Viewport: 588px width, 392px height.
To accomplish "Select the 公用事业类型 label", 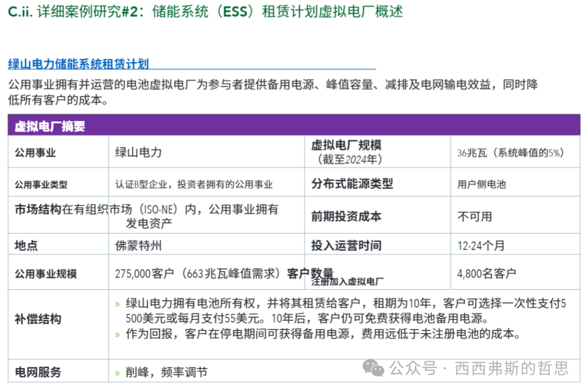I will [x=41, y=185].
